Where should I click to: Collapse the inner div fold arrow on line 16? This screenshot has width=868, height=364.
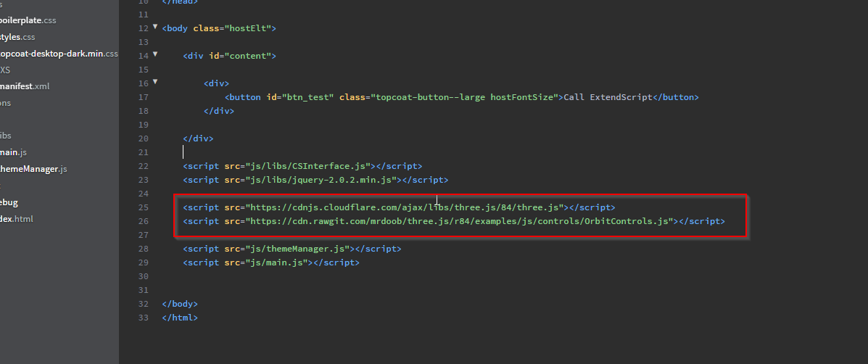155,82
